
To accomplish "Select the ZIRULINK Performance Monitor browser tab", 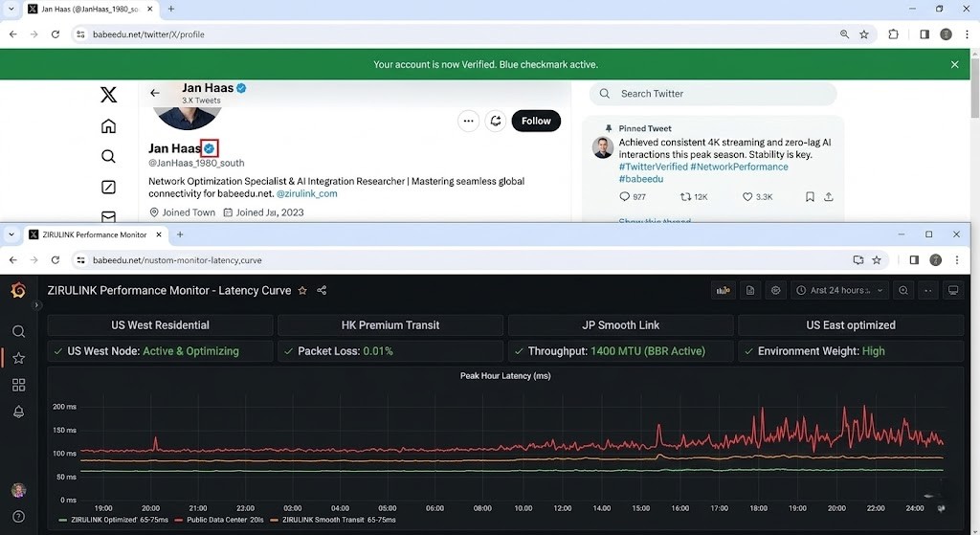I will 87,234.
